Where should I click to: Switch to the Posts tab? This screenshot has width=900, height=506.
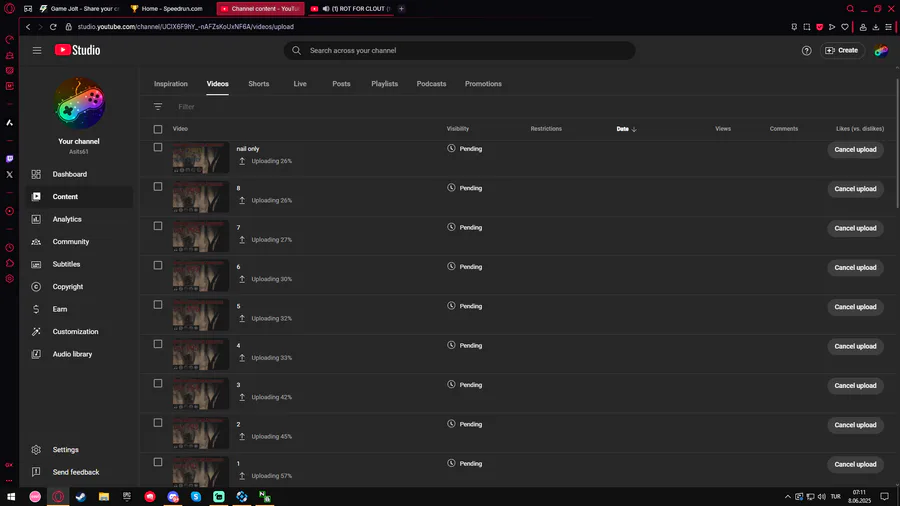[x=341, y=84]
